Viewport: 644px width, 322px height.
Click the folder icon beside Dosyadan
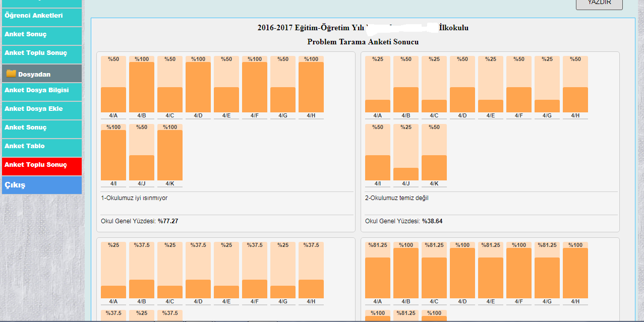click(11, 74)
